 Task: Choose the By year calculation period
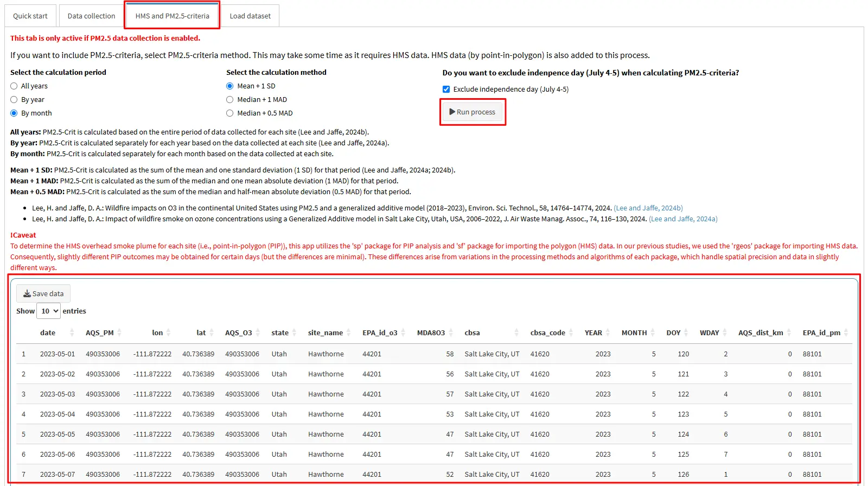tap(14, 100)
